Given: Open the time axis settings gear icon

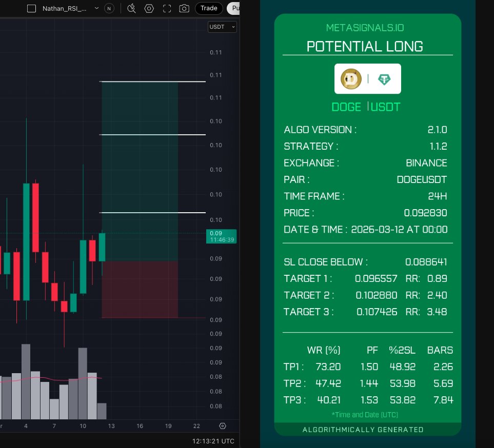Looking at the screenshot, I should [x=223, y=426].
